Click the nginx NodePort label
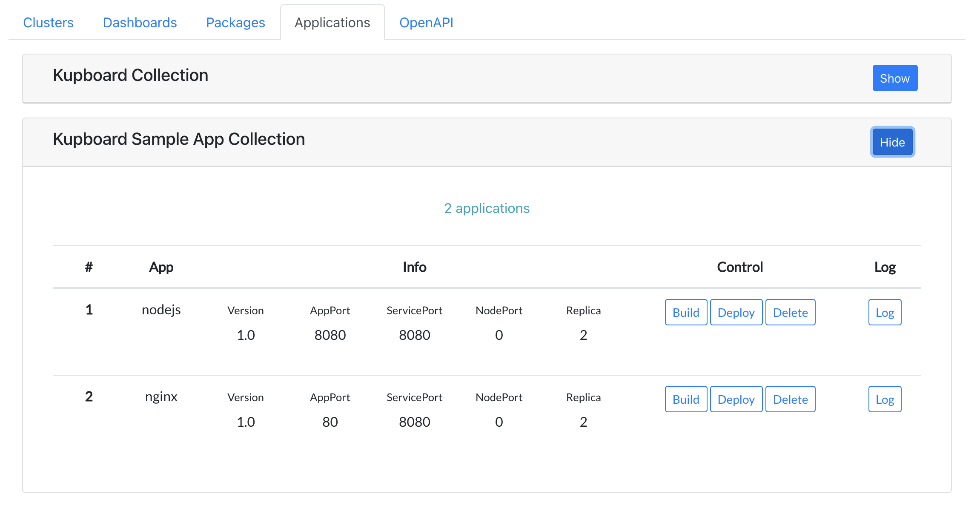 click(499, 397)
